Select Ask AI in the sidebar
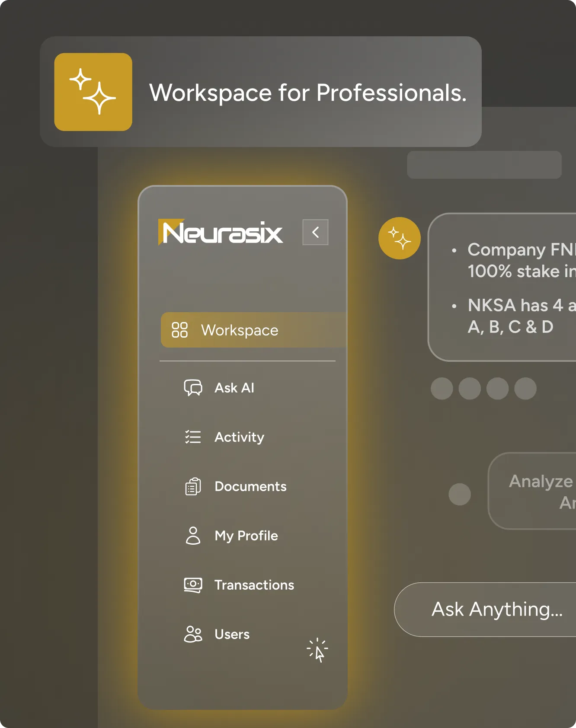Image resolution: width=576 pixels, height=728 pixels. pyautogui.click(x=234, y=388)
